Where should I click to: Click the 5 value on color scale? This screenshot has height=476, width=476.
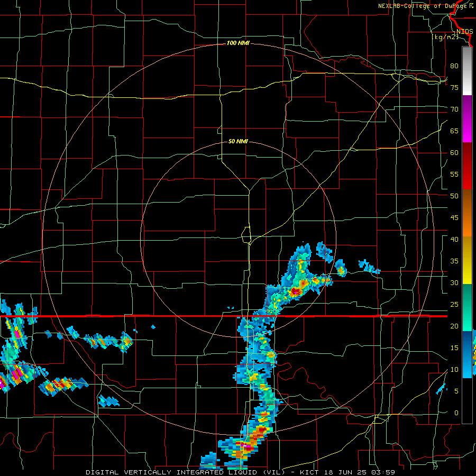pyautogui.click(x=456, y=391)
